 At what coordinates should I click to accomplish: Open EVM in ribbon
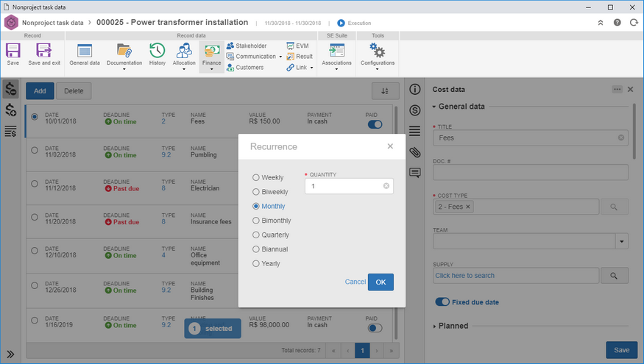pos(298,46)
